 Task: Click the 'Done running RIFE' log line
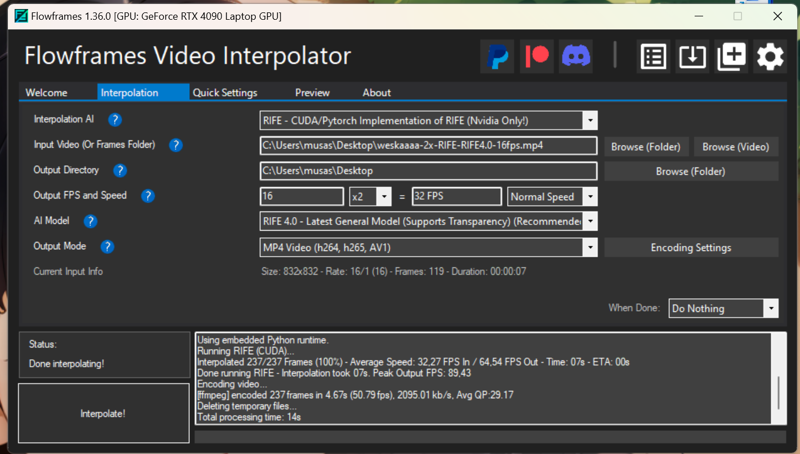coord(334,373)
